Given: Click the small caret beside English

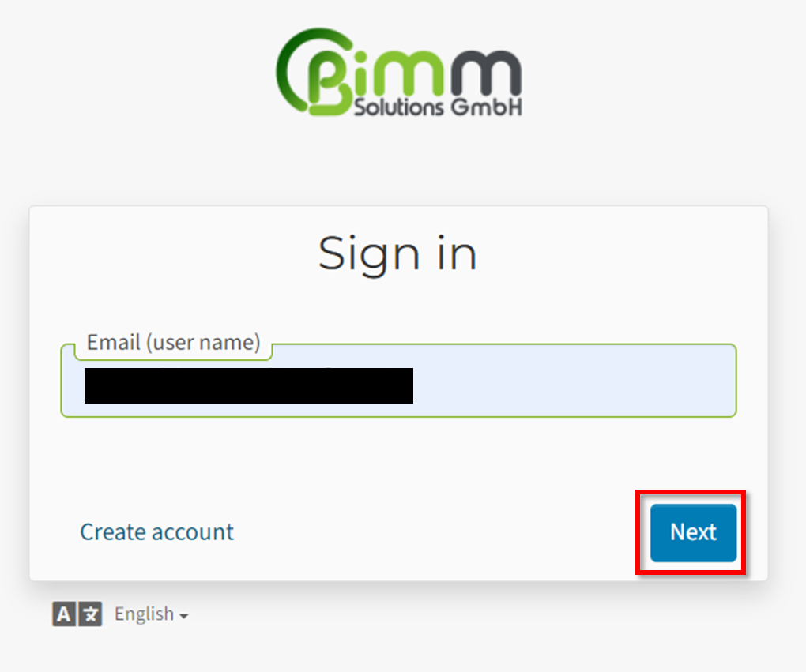Looking at the screenshot, I should pos(184,615).
